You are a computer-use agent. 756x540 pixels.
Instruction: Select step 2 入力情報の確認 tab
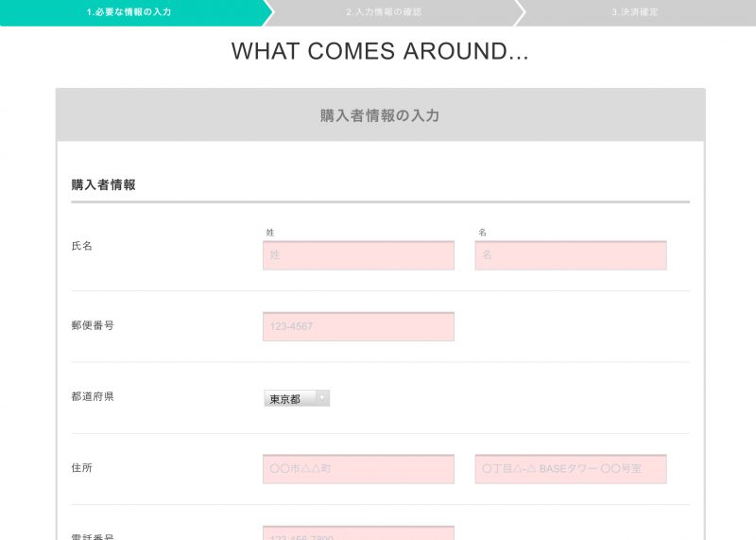[x=384, y=12]
